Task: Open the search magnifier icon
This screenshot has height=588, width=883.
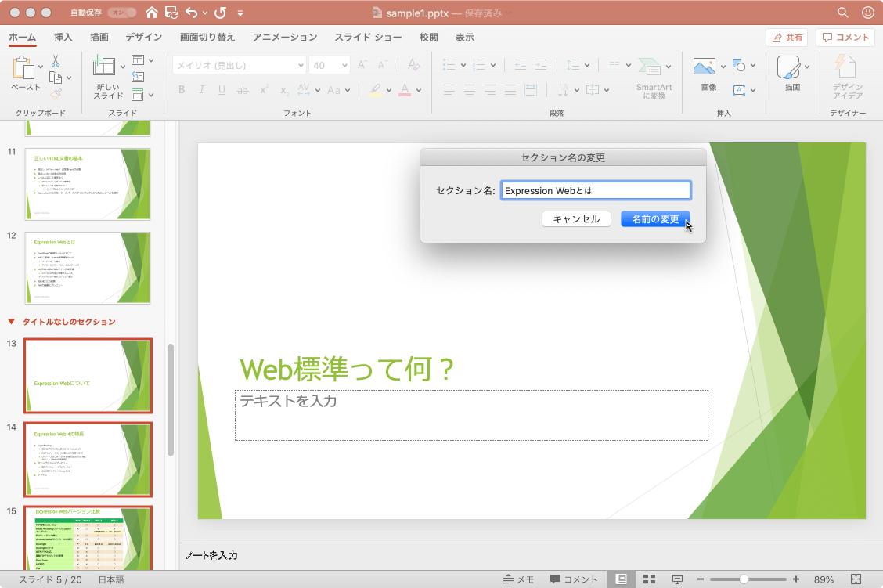Action: 842,13
